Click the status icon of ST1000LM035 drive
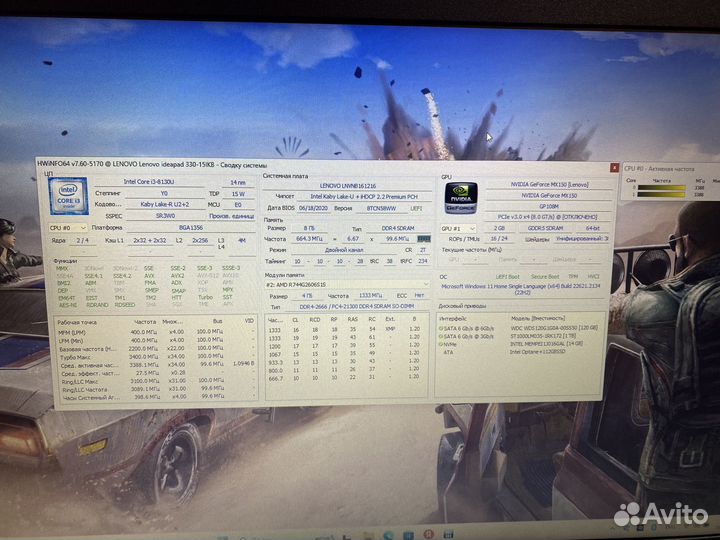Image resolution: width=720 pixels, height=540 pixels. coord(441,336)
